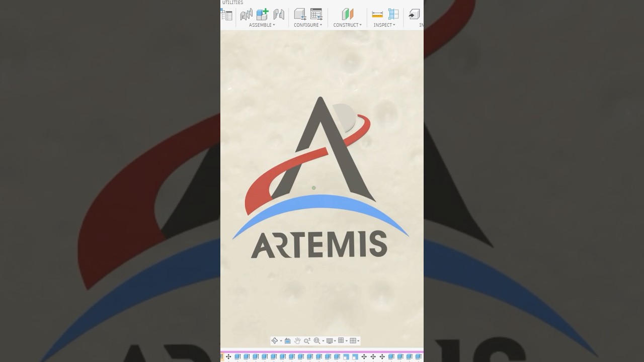Click the Insert icon at the toolbar's right edge
Image resolution: width=644 pixels, height=362 pixels.
coord(415,15)
